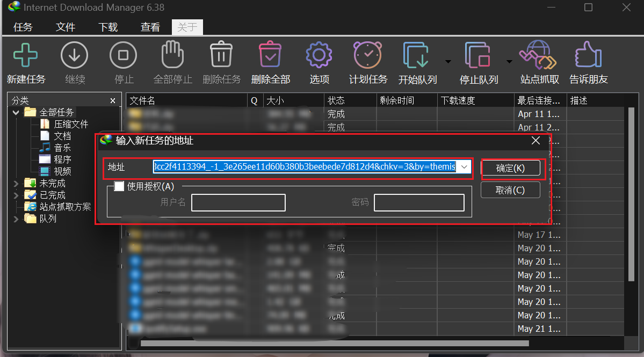Image resolution: width=644 pixels, height=357 pixels.
Task: Open the 计划任务 clock scheduler icon
Action: [x=367, y=55]
